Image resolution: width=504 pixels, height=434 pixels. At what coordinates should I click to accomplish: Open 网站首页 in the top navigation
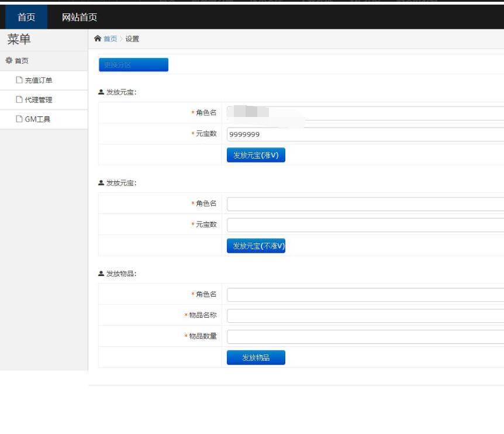tap(80, 17)
